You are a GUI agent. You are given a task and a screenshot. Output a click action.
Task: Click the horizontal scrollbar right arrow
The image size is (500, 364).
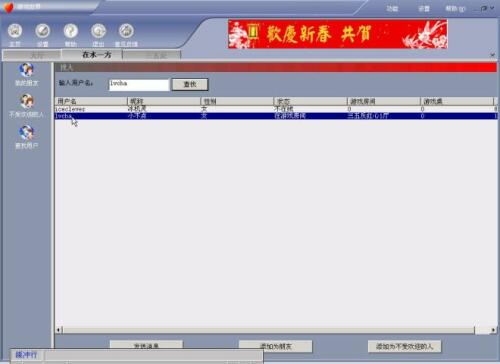(x=493, y=330)
